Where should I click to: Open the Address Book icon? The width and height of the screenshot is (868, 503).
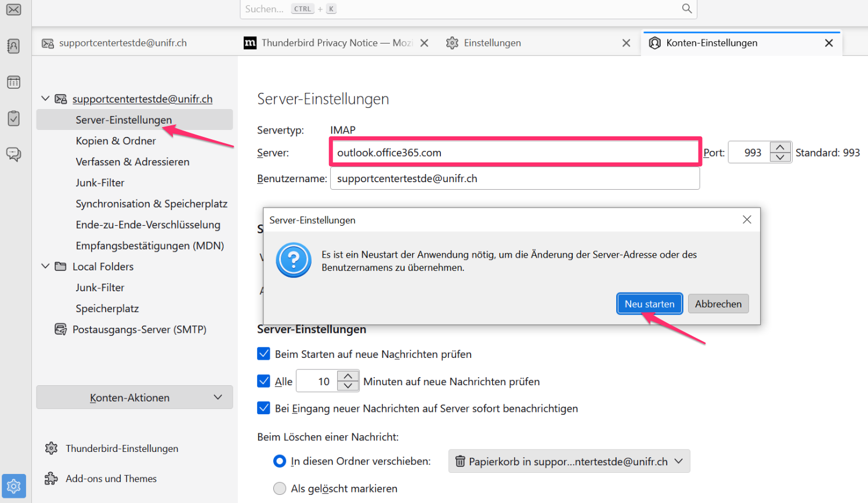tap(14, 46)
